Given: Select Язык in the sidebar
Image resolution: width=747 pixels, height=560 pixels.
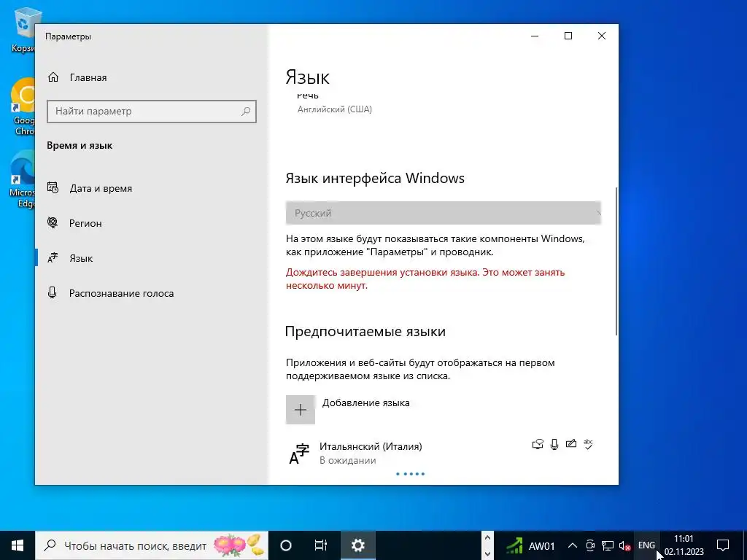Looking at the screenshot, I should [x=81, y=258].
